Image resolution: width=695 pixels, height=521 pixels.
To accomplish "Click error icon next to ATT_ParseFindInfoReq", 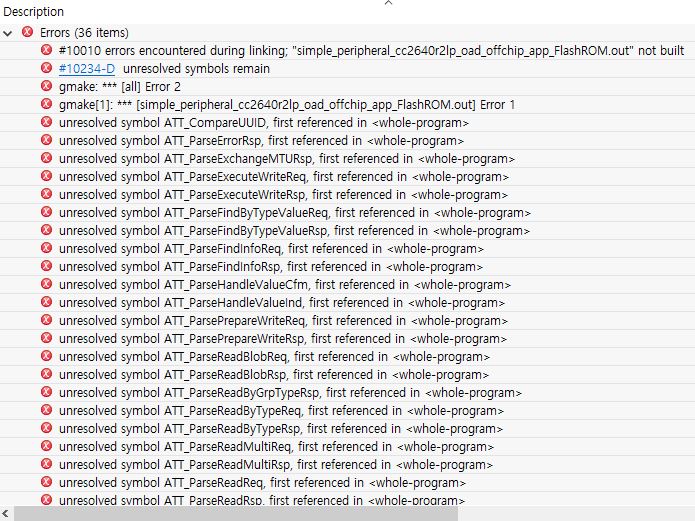I will pyautogui.click(x=46, y=249).
